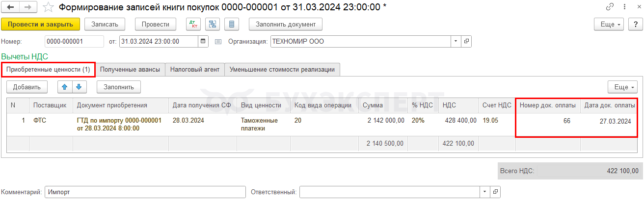Open the report icon beside structure
This screenshot has height=205, width=644.
(x=232, y=24)
